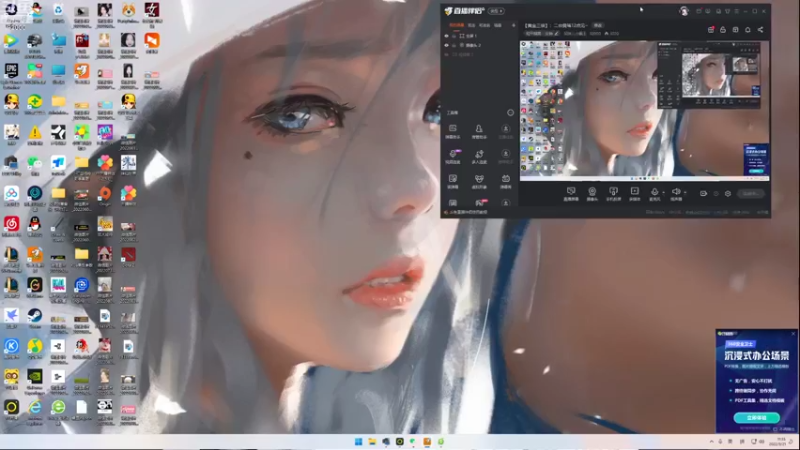
Task: Select the first active scene tab
Action: pos(457,25)
